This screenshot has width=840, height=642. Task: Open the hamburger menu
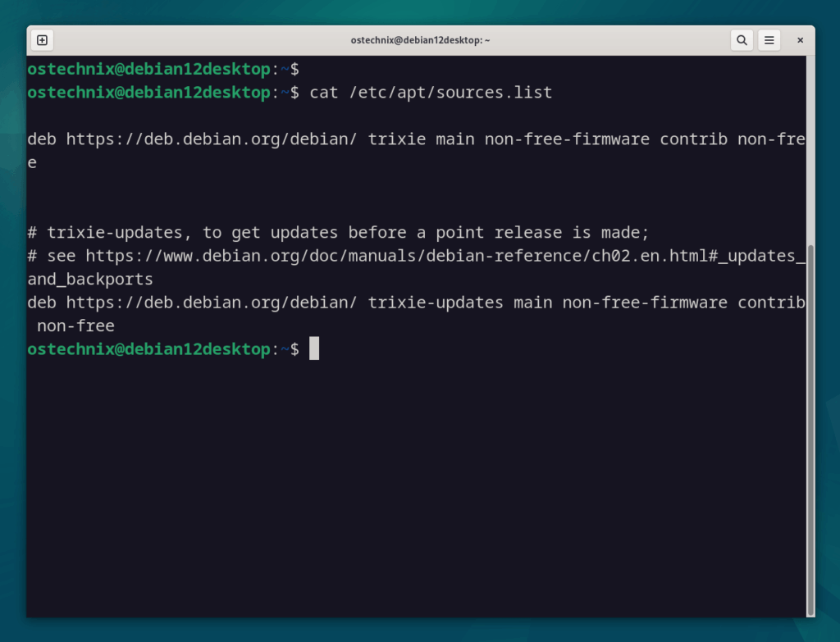coord(769,39)
